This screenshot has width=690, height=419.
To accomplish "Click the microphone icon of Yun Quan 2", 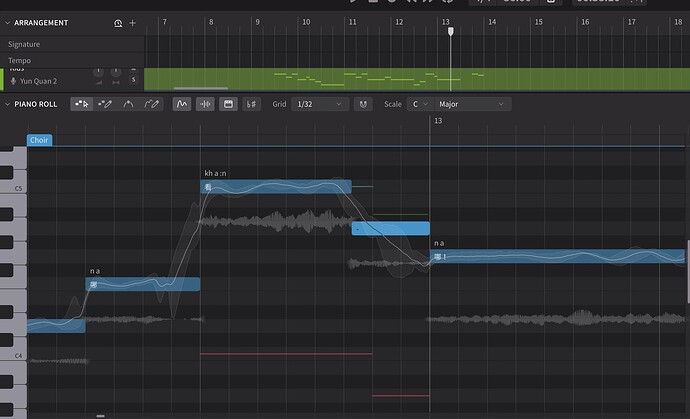I will 13,81.
